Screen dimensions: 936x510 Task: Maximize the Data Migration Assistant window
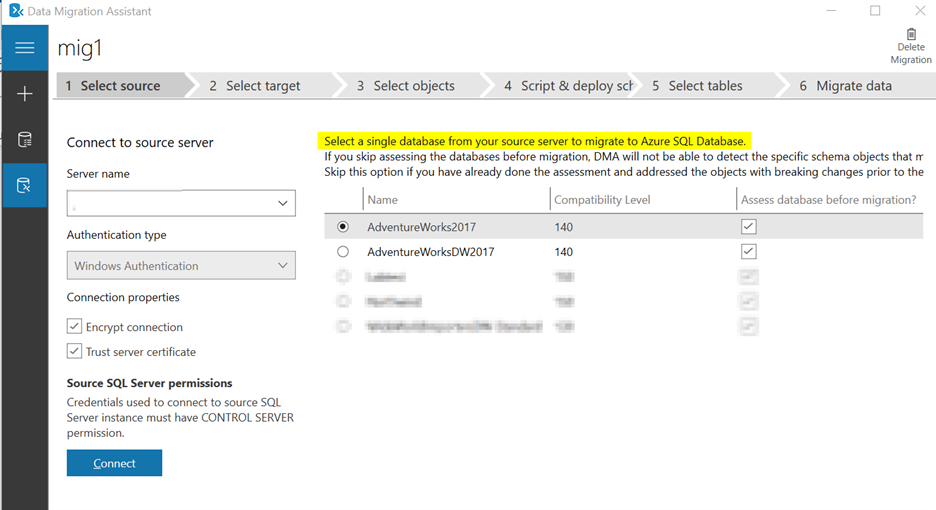coord(875,11)
